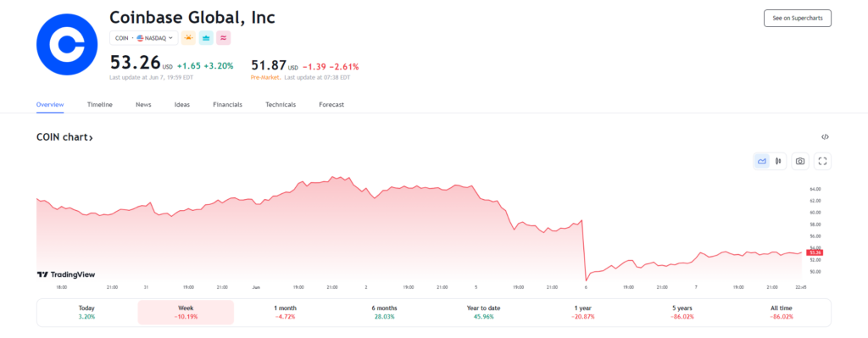Click the teal crown badge icon
The height and width of the screenshot is (338, 868).
[206, 38]
